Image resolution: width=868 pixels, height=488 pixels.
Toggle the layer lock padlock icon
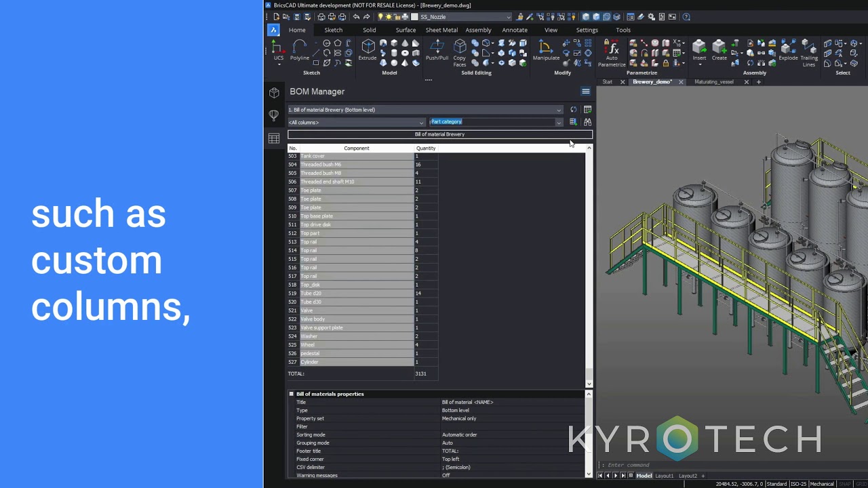click(397, 17)
